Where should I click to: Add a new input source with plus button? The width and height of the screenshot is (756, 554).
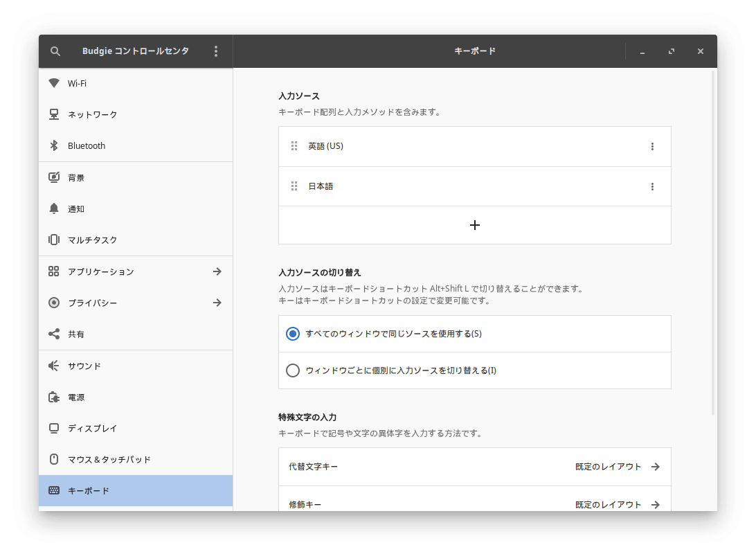(475, 225)
